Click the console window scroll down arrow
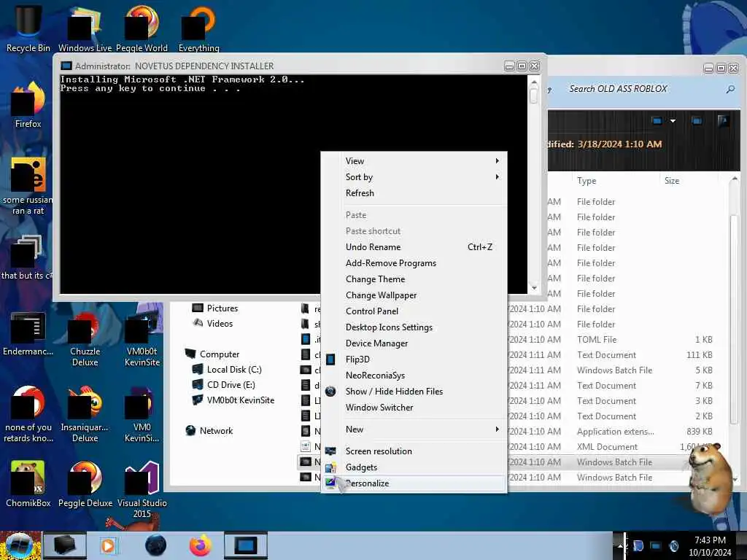 tap(534, 288)
